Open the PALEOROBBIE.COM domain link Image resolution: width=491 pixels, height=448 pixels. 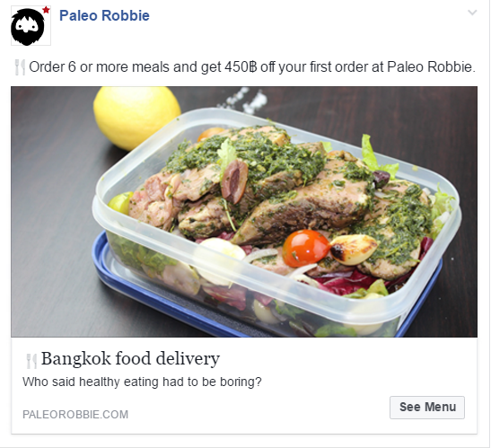(75, 415)
